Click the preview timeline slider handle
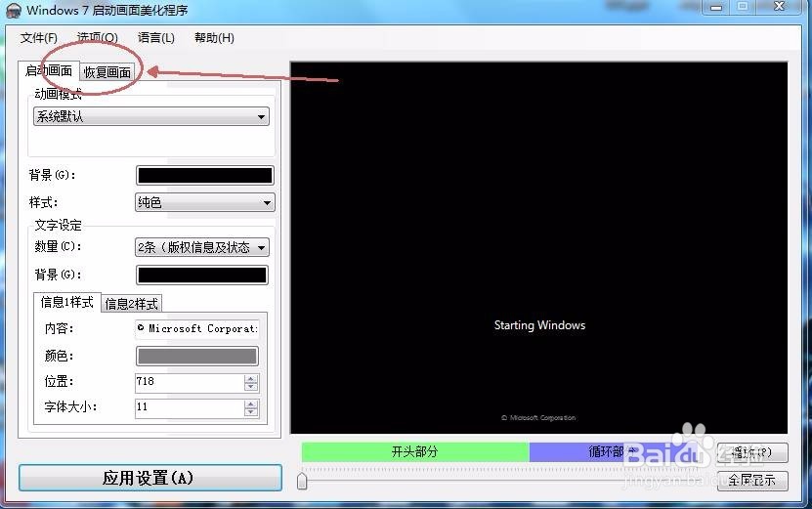This screenshot has width=812, height=509. pyautogui.click(x=303, y=481)
